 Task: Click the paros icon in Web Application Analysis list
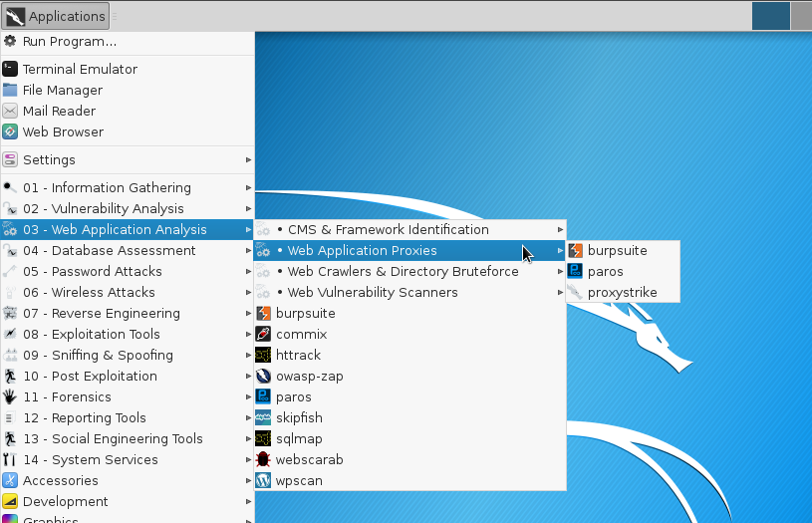pos(263,396)
